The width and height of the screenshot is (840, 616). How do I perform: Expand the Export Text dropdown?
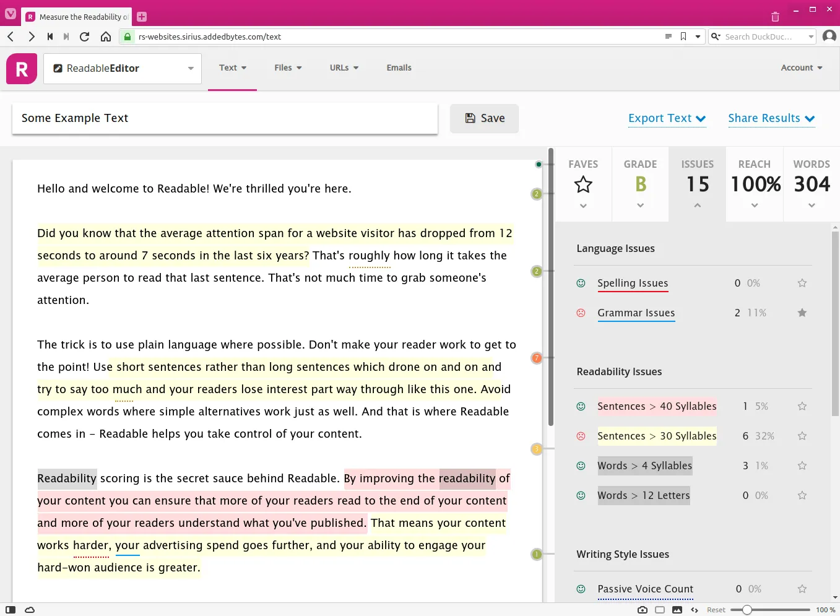pos(667,118)
